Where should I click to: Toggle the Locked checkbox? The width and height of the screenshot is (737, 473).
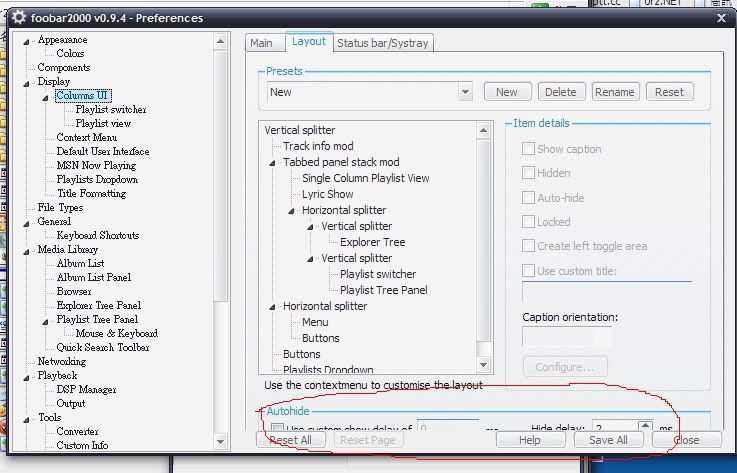coord(528,222)
